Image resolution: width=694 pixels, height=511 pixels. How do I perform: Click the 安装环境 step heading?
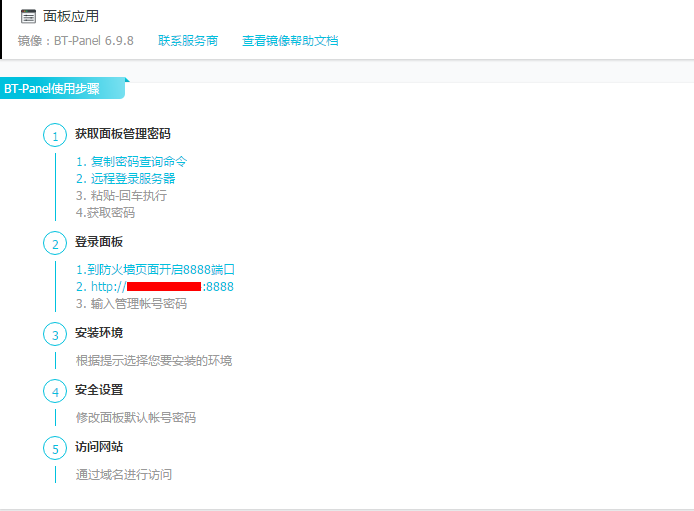99,332
